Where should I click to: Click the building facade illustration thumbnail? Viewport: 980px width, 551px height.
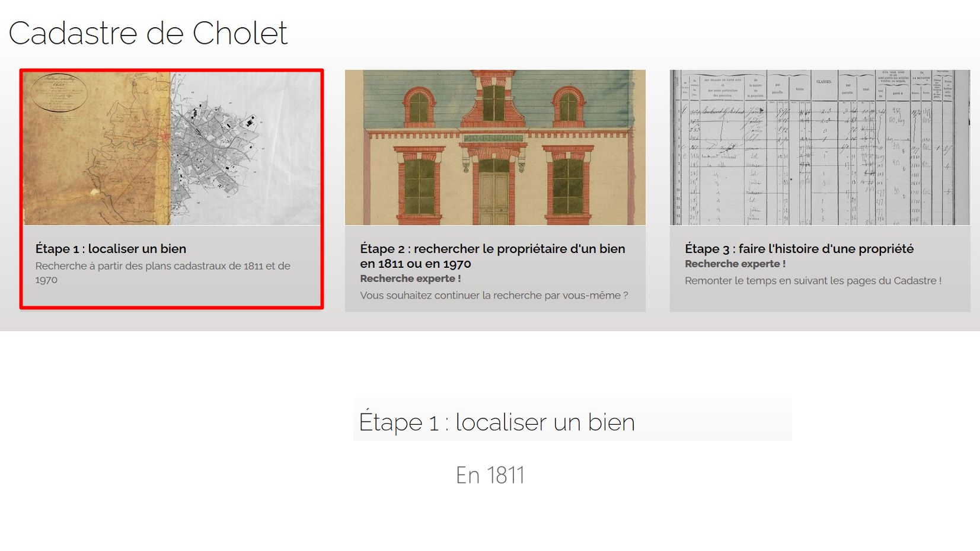pyautogui.click(x=495, y=148)
